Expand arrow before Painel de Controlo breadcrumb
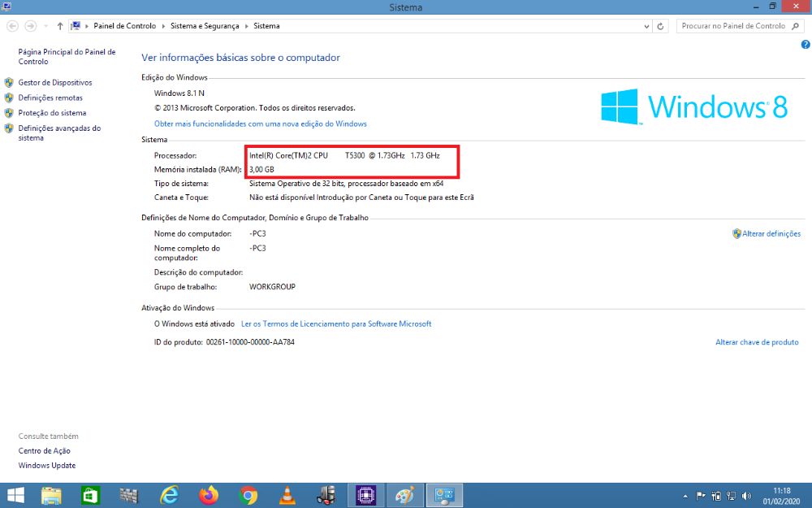The height and width of the screenshot is (508, 812). pos(87,26)
